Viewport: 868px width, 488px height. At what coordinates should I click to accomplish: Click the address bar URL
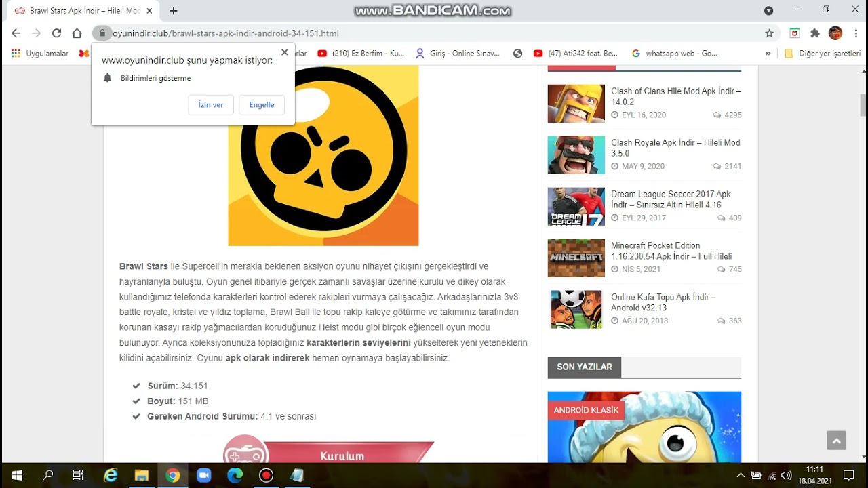coord(226,33)
